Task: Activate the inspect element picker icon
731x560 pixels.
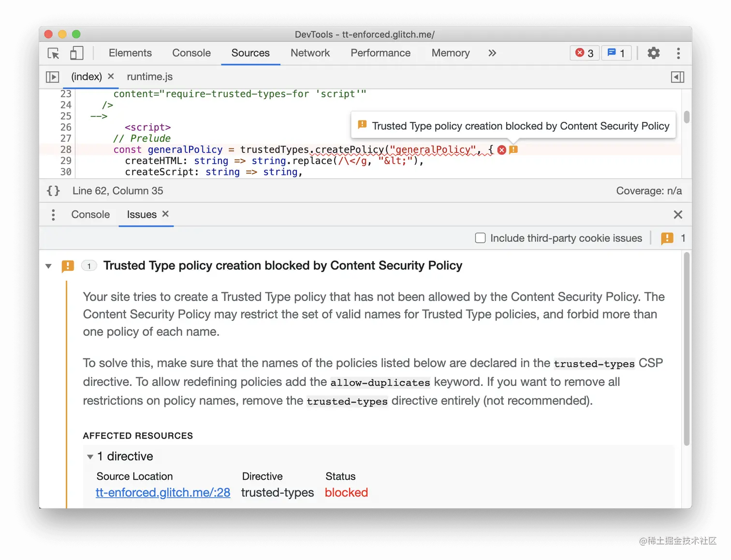Action: pos(53,53)
